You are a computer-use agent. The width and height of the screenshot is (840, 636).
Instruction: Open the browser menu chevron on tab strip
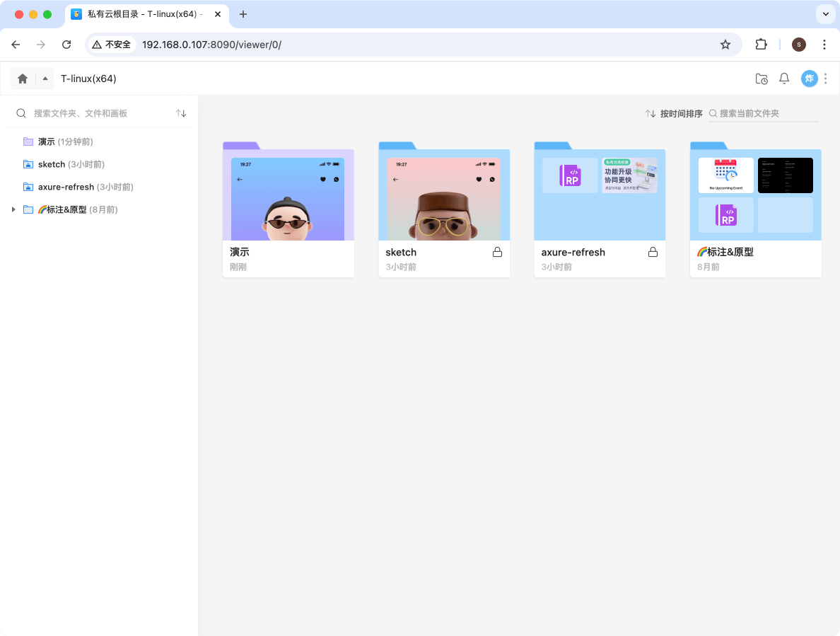[x=824, y=14]
